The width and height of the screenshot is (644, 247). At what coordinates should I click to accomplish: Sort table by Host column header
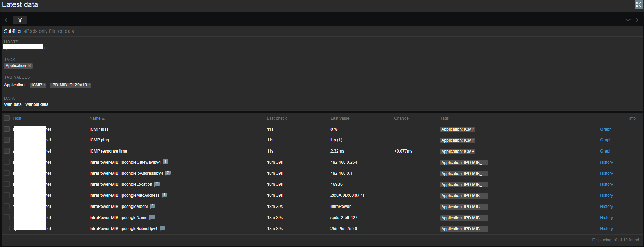point(17,118)
